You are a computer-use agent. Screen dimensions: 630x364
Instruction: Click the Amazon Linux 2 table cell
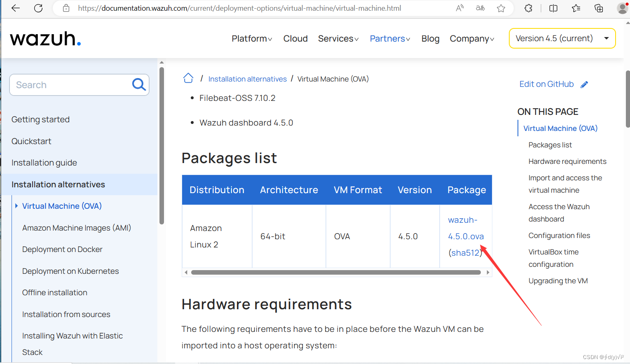point(217,236)
